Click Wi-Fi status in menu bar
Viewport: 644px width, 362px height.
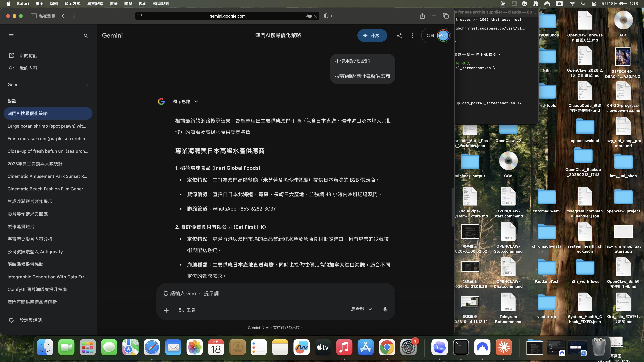pos(572,3)
